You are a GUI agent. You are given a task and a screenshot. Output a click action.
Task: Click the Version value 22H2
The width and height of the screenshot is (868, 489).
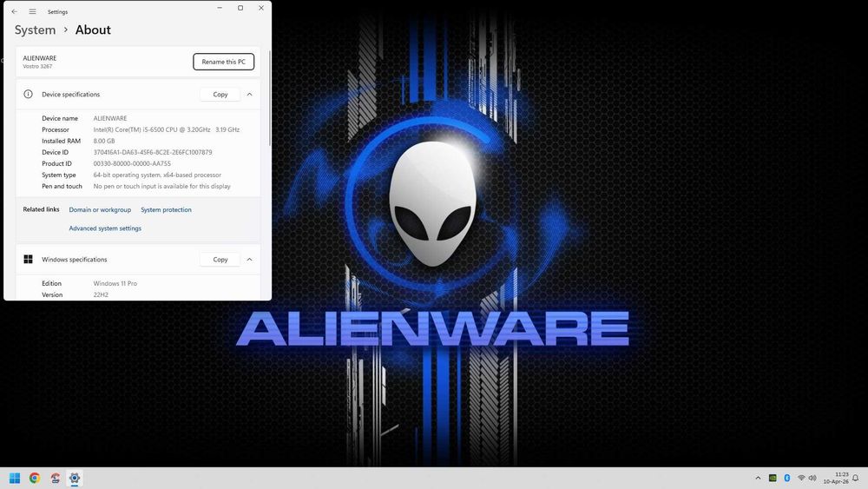point(101,294)
